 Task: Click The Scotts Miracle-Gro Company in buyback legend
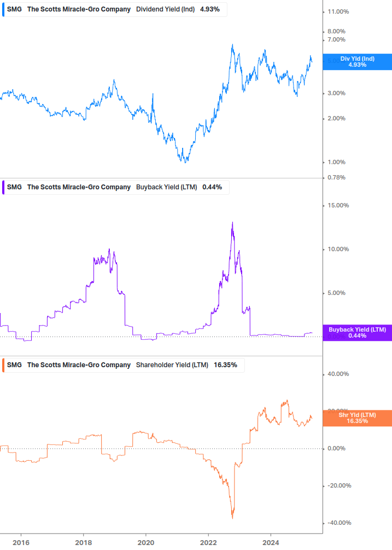(79, 187)
